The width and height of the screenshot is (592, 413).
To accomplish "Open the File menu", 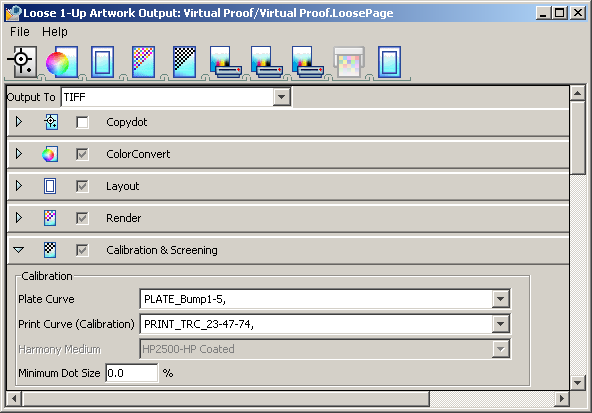I will [20, 32].
